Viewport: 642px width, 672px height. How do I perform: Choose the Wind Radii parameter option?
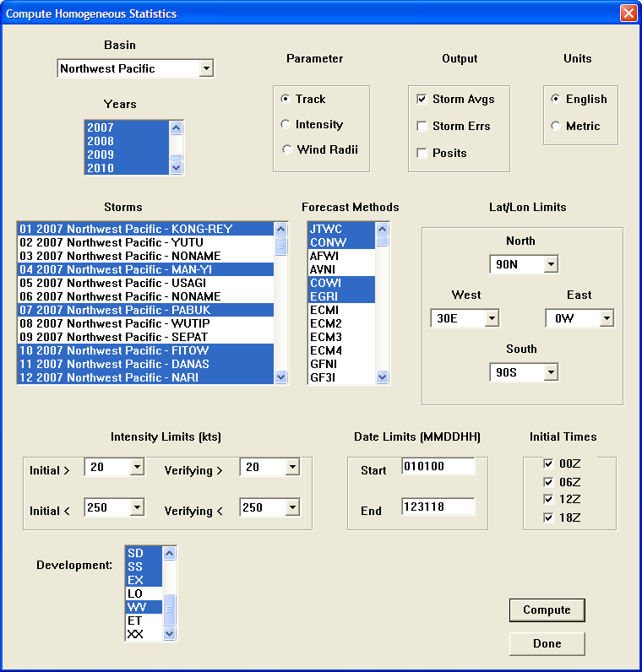pos(287,149)
